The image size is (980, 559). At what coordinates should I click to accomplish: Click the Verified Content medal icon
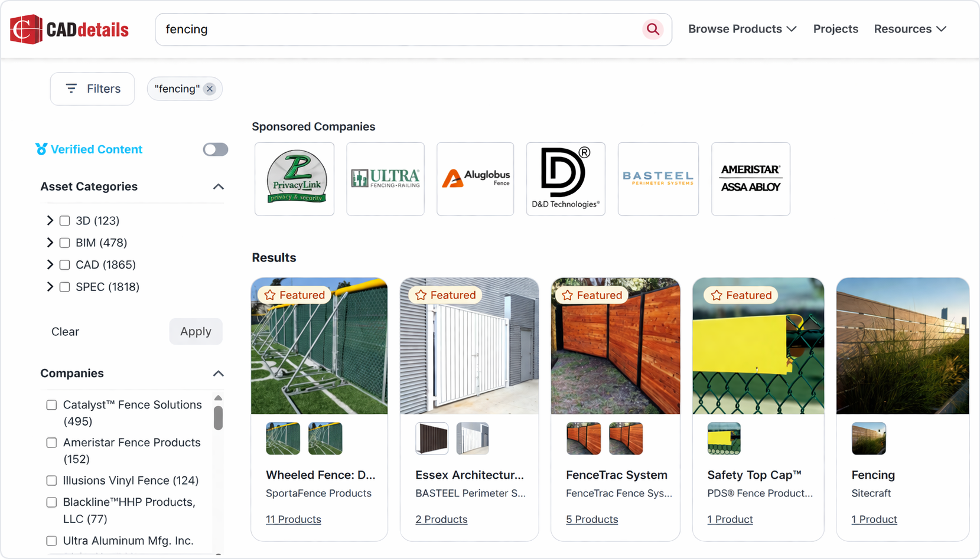[41, 149]
